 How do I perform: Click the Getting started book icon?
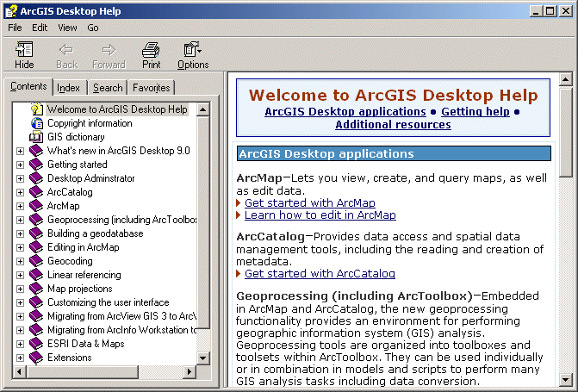[x=36, y=165]
